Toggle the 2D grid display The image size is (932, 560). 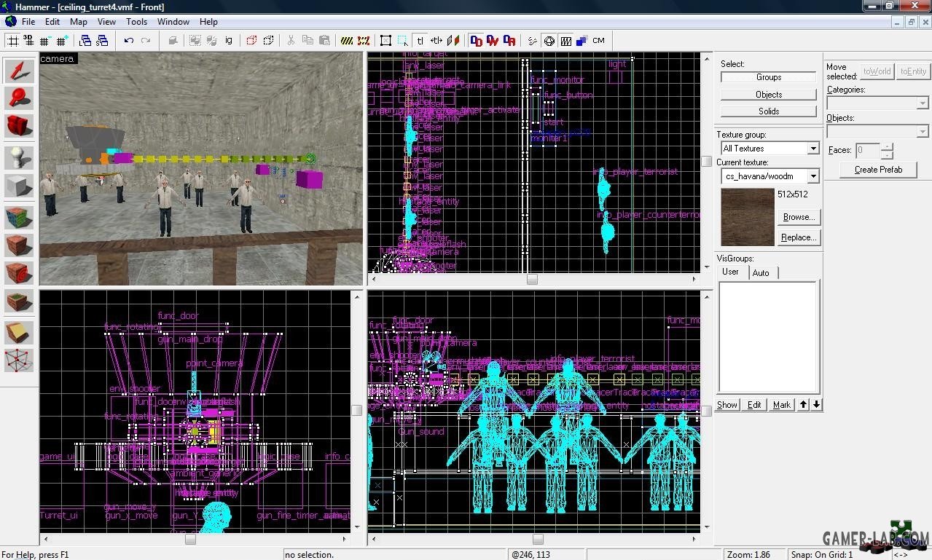[x=12, y=41]
